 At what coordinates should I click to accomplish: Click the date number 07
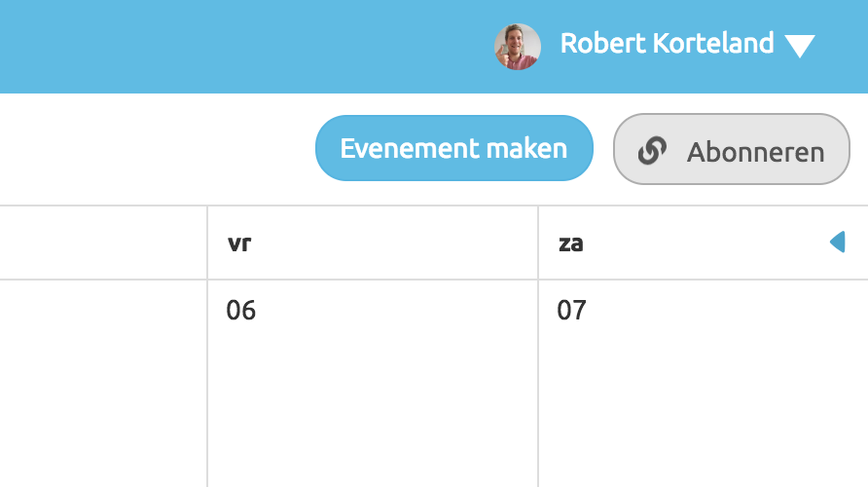point(571,311)
